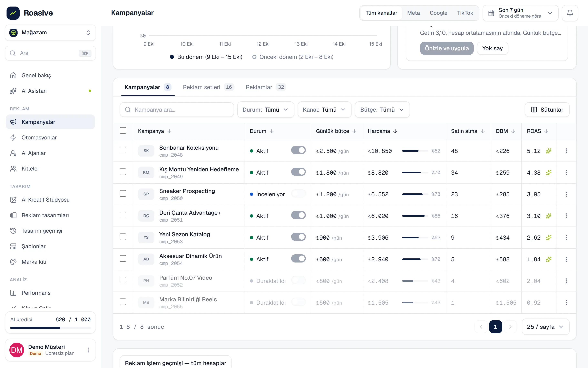This screenshot has width=588, height=368.
Task: Open Şablonlar templates icon
Action: point(13,246)
